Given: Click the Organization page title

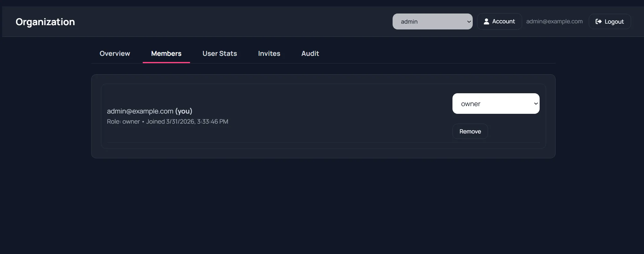Looking at the screenshot, I should 45,22.
